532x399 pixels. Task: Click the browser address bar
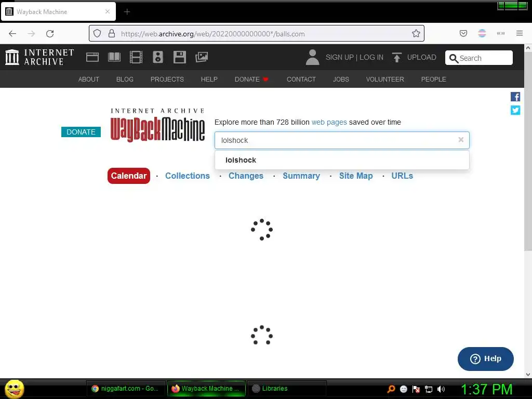256,33
